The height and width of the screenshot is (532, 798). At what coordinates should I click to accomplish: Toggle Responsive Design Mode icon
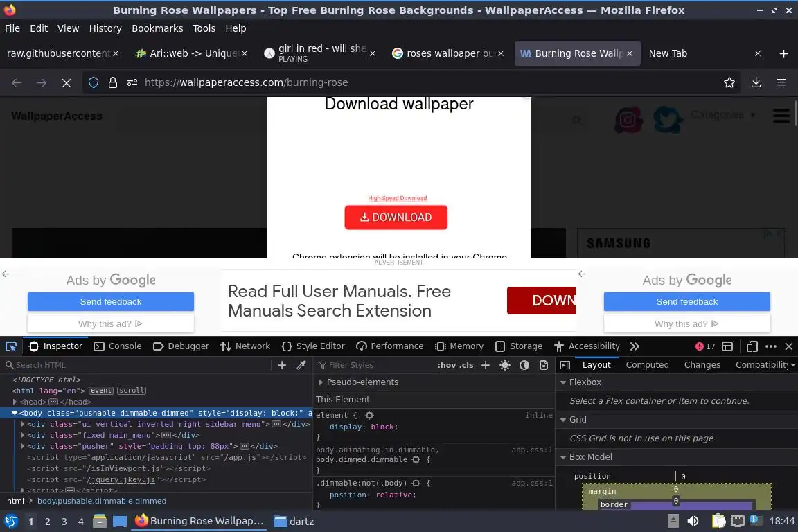pos(752,346)
